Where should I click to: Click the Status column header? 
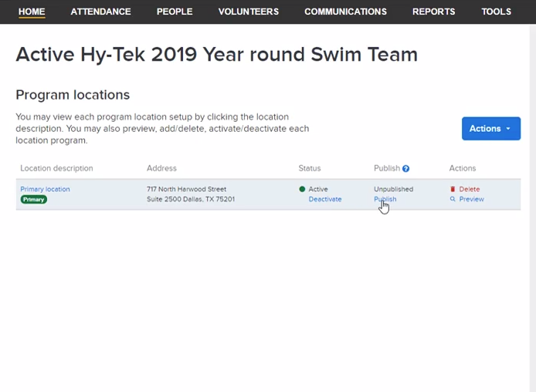[x=310, y=168]
